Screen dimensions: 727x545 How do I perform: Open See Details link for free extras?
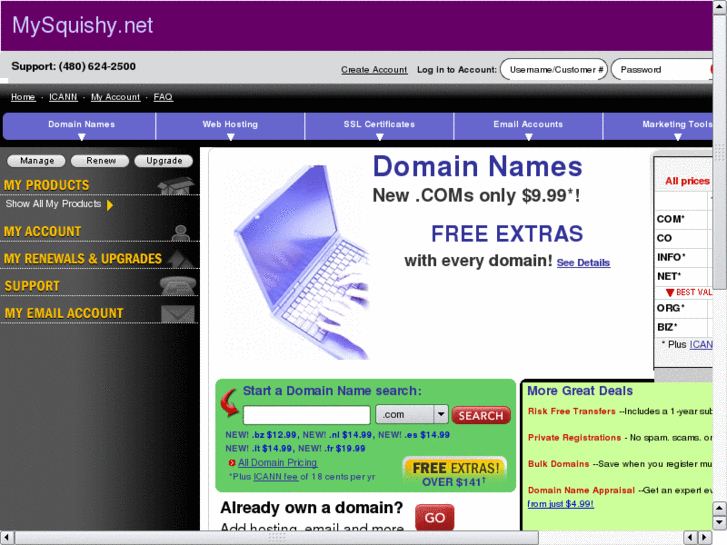click(x=583, y=263)
